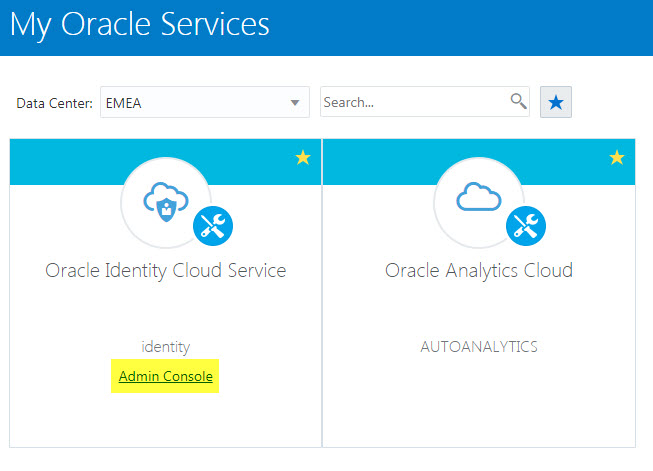Open the Data Center dropdown showing EMEA

204,102
